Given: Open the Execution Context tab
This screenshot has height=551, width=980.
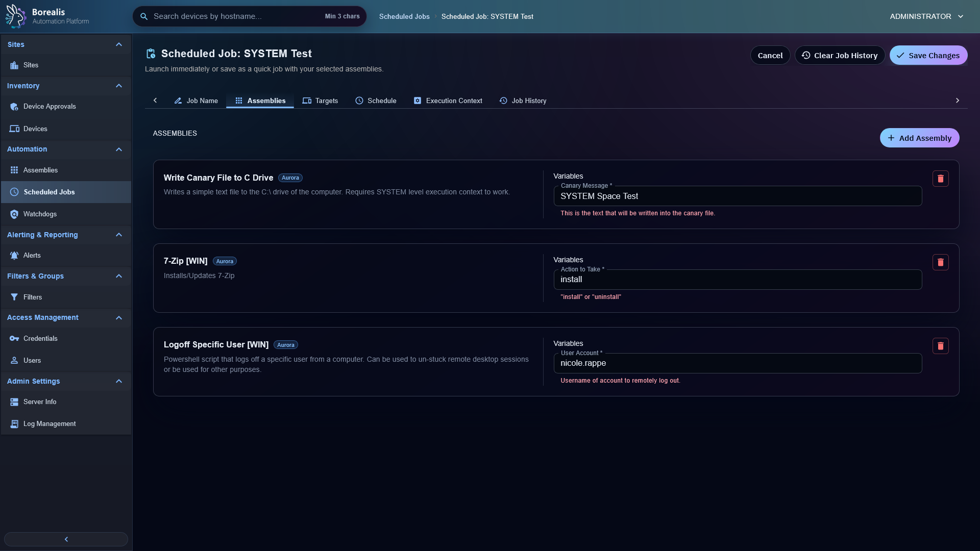Looking at the screenshot, I should (x=448, y=101).
